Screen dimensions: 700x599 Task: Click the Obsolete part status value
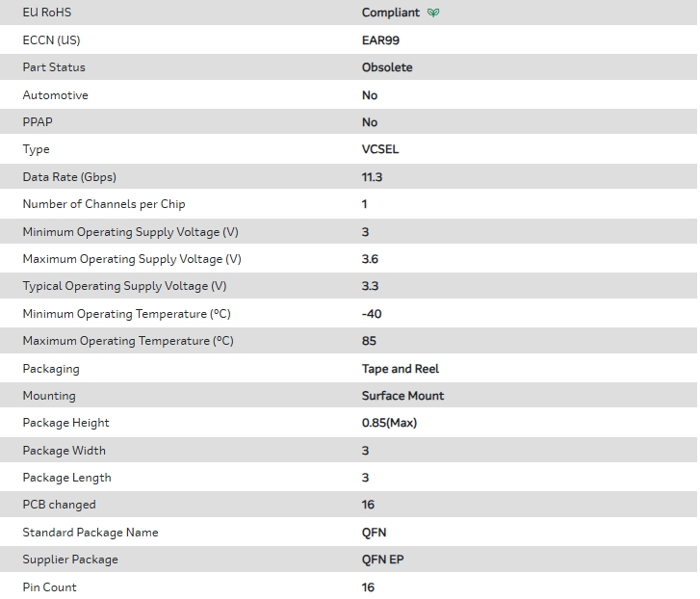point(387,67)
